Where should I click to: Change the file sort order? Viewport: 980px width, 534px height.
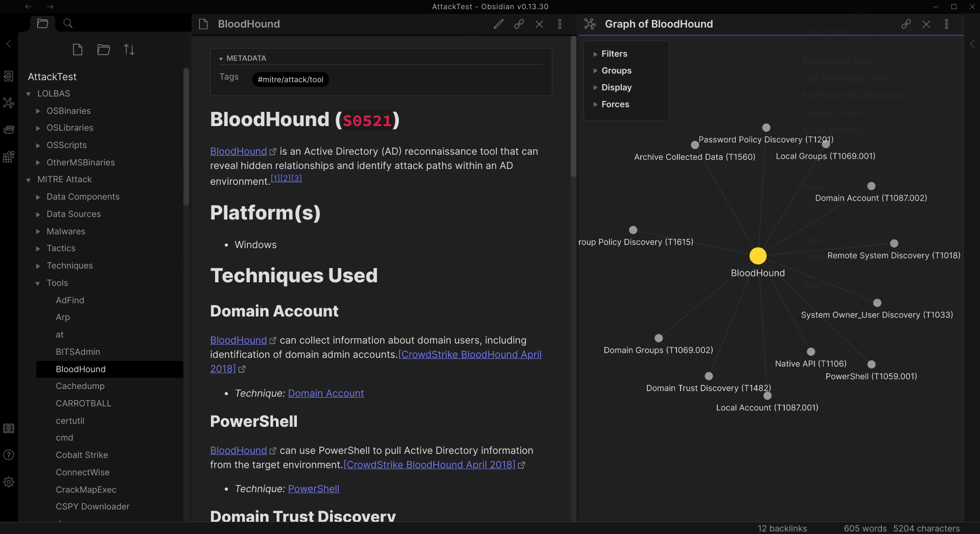[129, 50]
